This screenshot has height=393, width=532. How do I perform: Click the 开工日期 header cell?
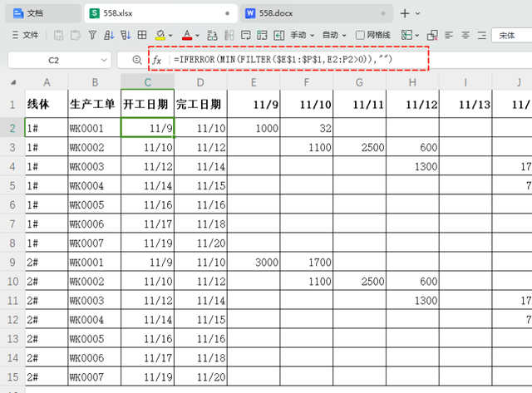(148, 104)
